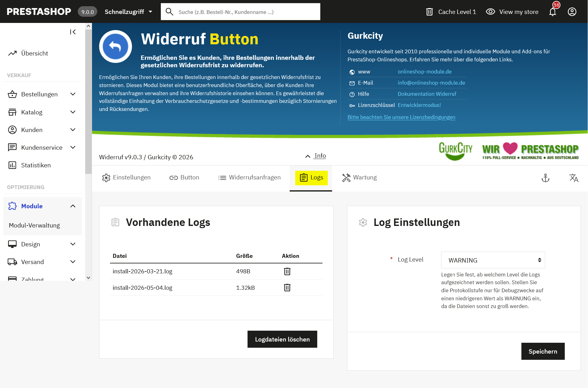Image resolution: width=588 pixels, height=388 pixels.
Task: Switch to the Widerrufsanfragen tab
Action: (x=249, y=178)
